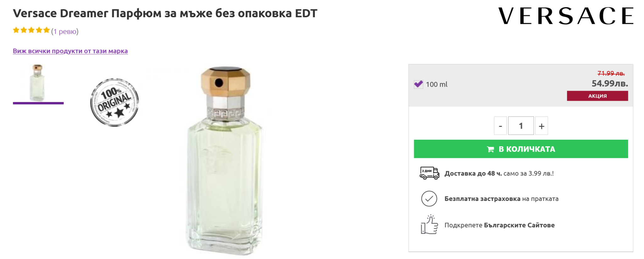Click the circled checkmark insurance icon

tap(429, 199)
